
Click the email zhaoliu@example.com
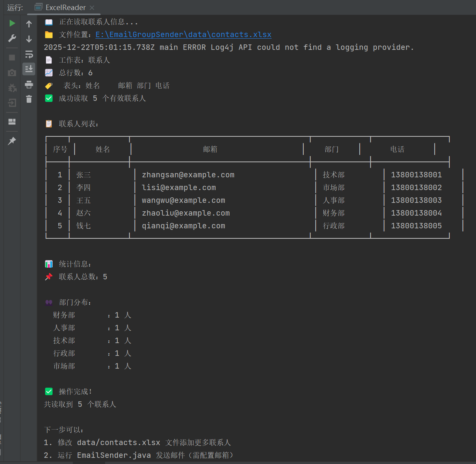tap(186, 213)
